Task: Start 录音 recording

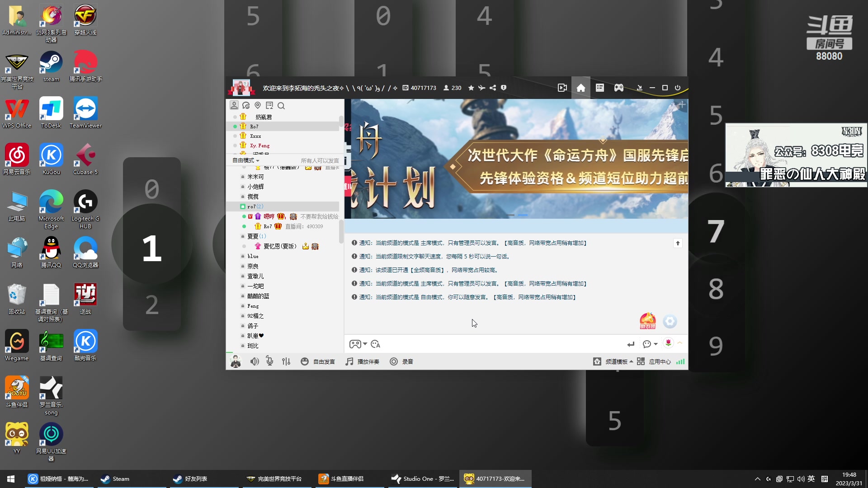Action: [x=402, y=361]
